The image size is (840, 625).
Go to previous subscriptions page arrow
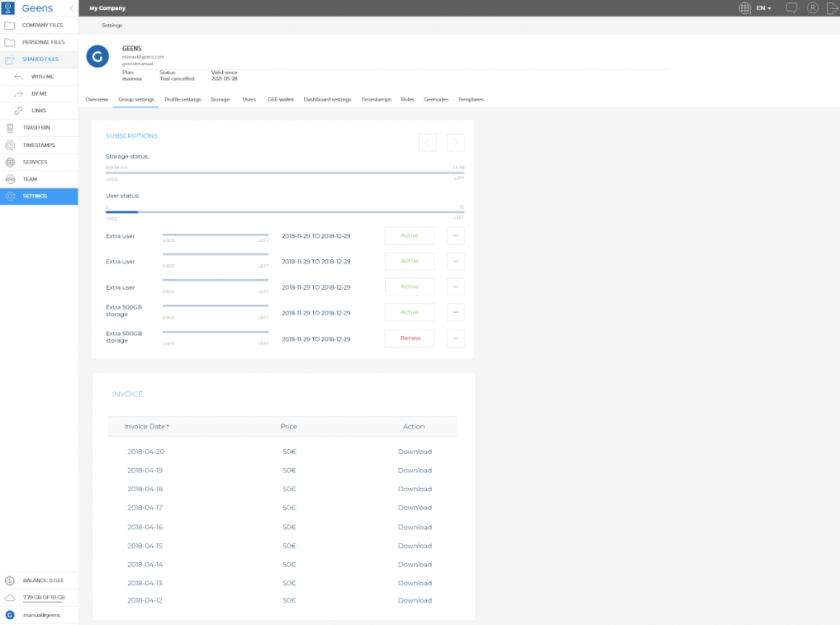[x=428, y=143]
